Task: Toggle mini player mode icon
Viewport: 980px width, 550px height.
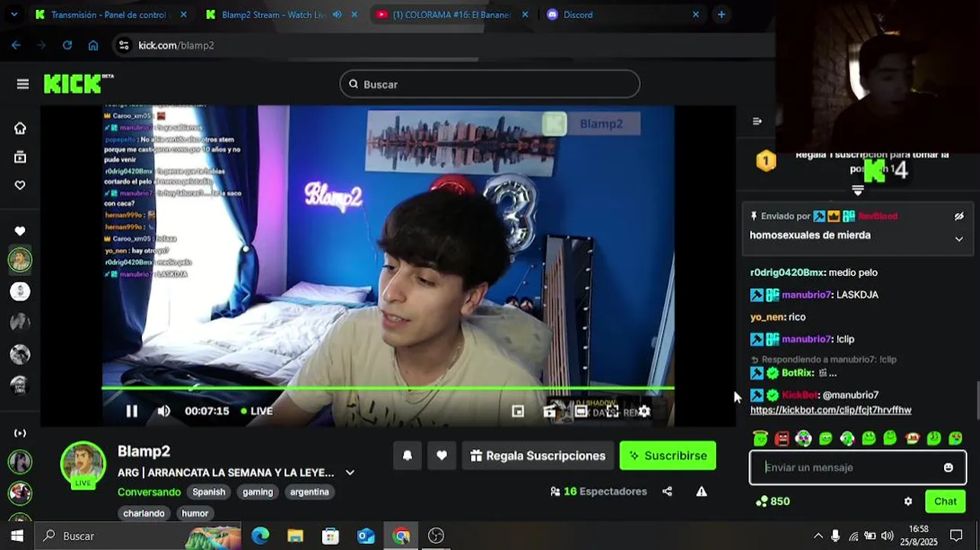Action: tap(517, 411)
